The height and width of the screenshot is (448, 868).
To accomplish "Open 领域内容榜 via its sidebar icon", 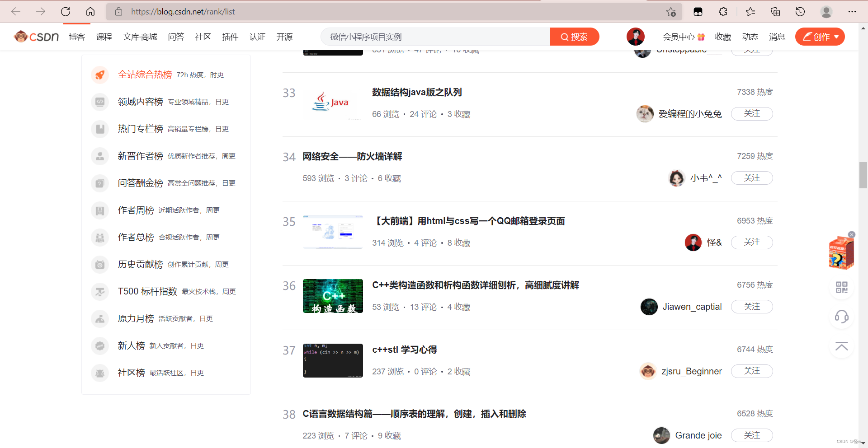I will (x=99, y=102).
